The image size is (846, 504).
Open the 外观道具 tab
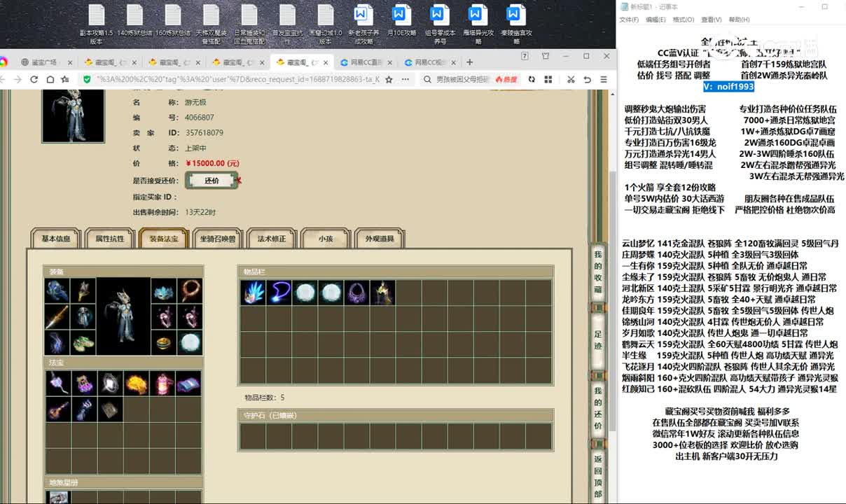[380, 239]
